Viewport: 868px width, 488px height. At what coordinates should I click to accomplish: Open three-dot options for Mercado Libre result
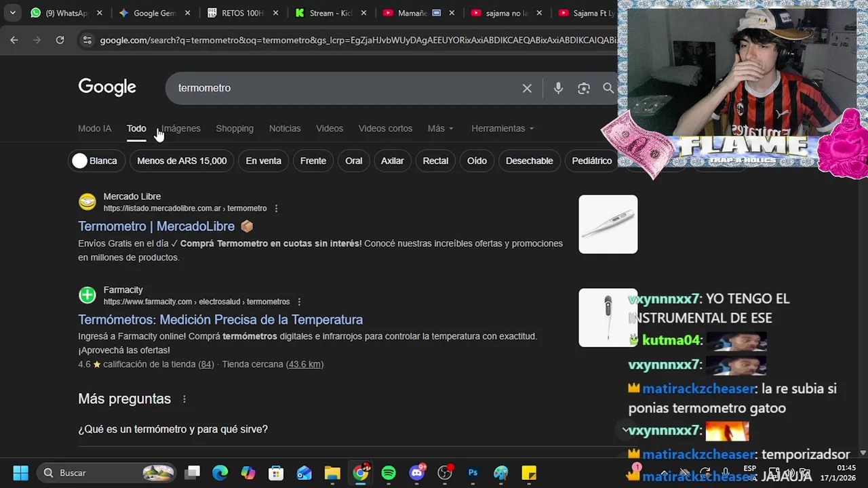click(x=276, y=209)
